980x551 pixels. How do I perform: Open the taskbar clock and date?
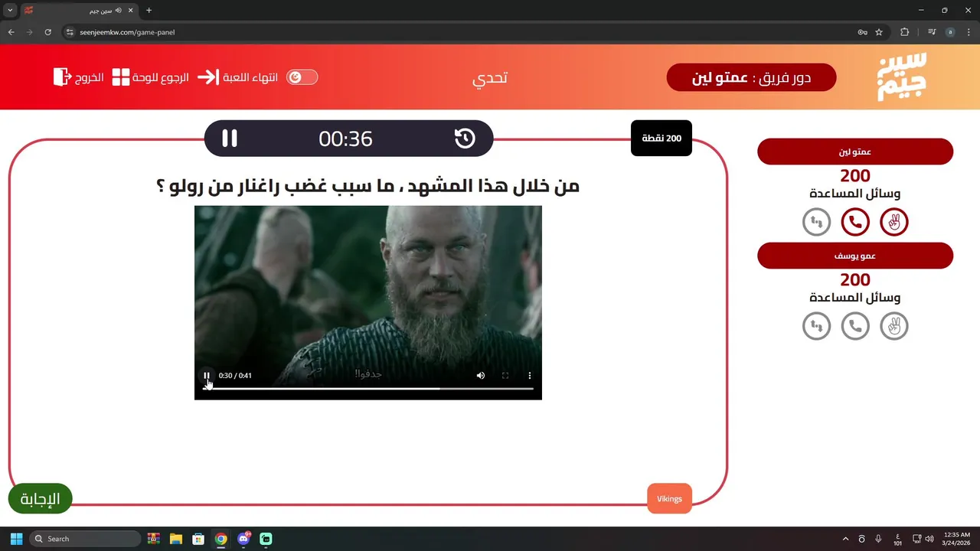pyautogui.click(x=957, y=539)
